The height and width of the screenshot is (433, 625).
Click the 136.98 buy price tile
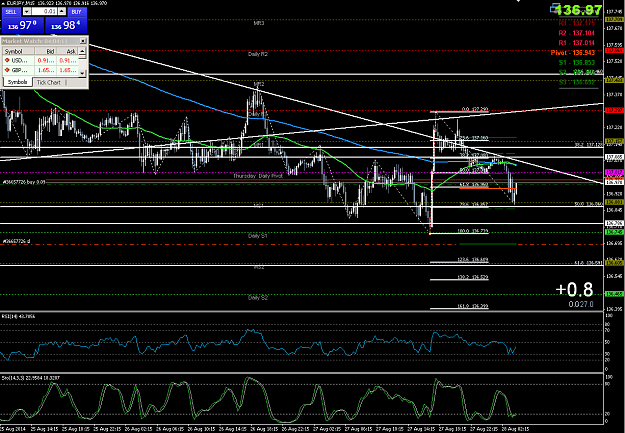tap(65, 25)
